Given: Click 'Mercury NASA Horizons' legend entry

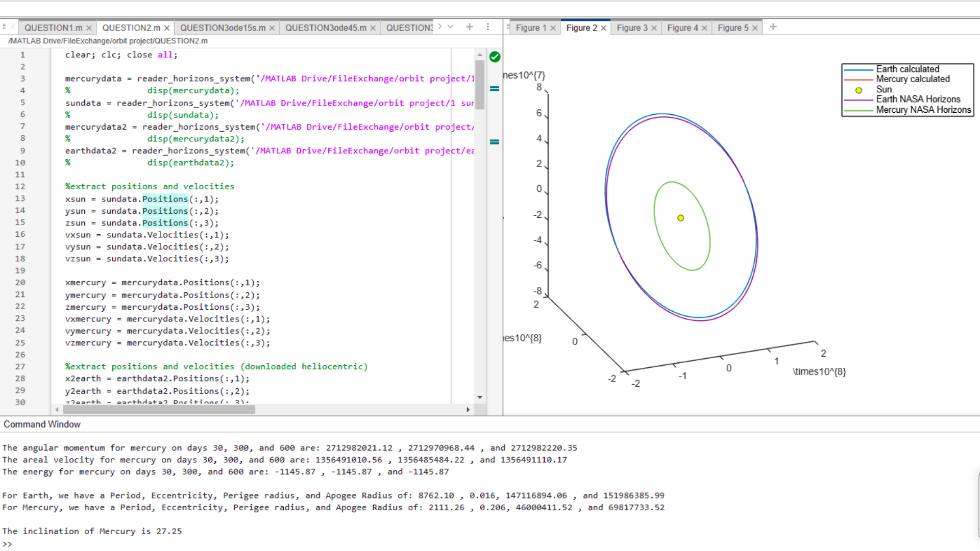Looking at the screenshot, I should (908, 110).
